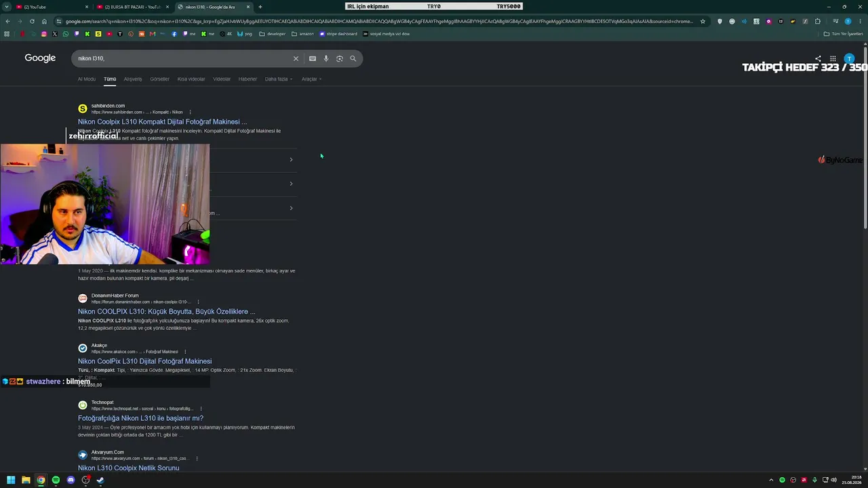Start voice search with the microphone icon
The image size is (868, 488).
click(x=326, y=58)
